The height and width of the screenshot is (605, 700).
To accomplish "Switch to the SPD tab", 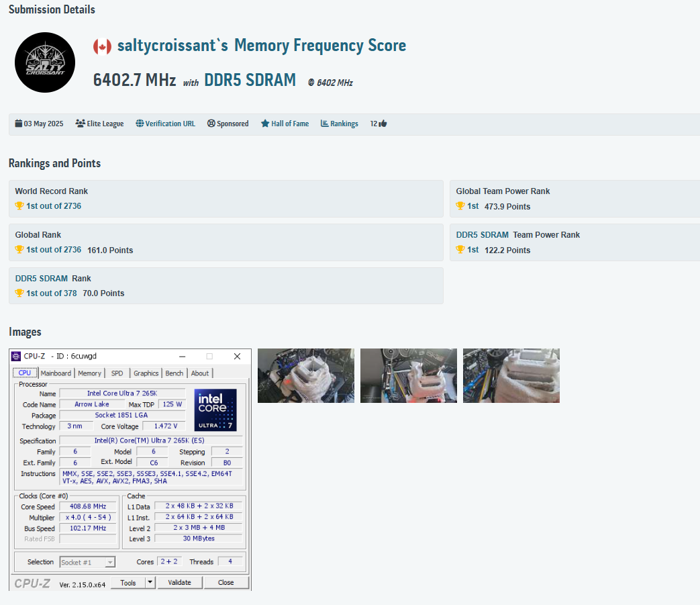I will [117, 373].
